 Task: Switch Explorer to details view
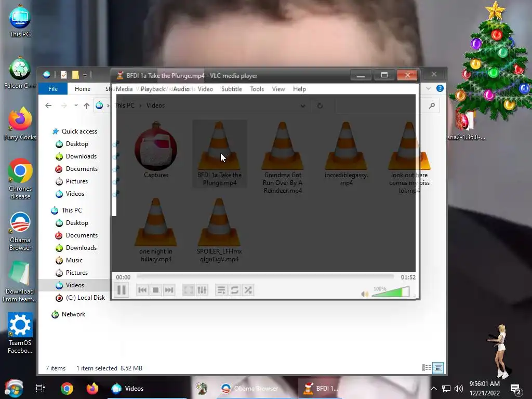pyautogui.click(x=427, y=368)
